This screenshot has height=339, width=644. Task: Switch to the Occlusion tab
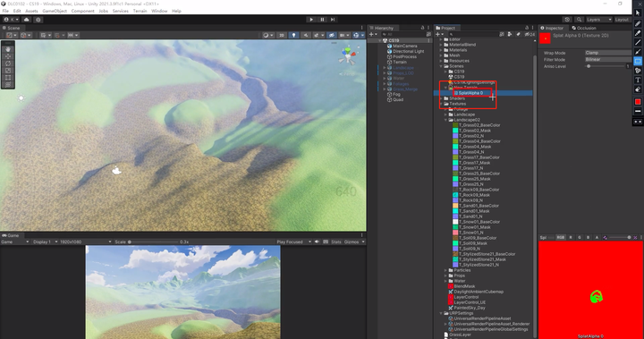(583, 28)
